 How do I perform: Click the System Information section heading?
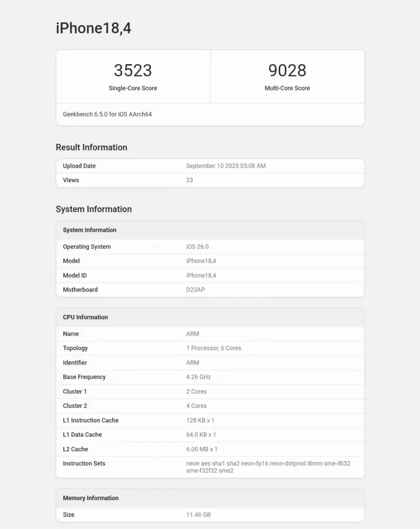point(93,209)
